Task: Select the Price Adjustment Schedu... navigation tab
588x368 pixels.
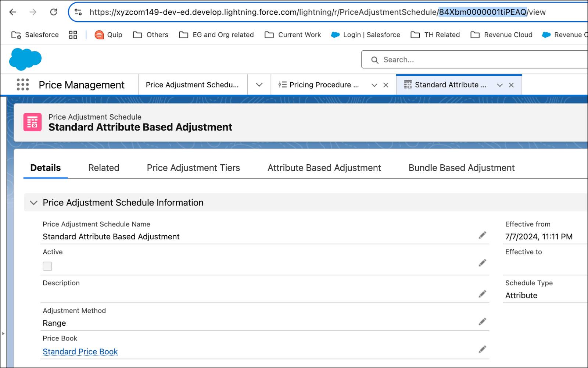Action: point(193,85)
